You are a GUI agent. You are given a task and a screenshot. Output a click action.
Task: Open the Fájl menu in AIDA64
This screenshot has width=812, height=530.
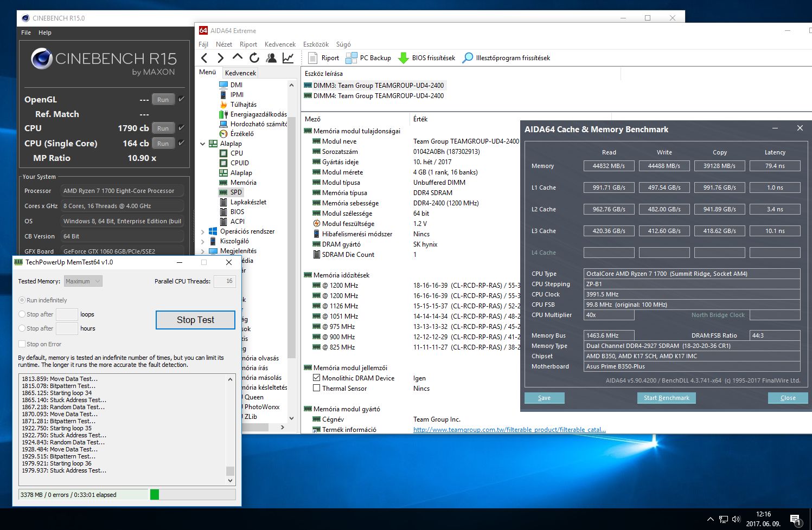point(203,44)
